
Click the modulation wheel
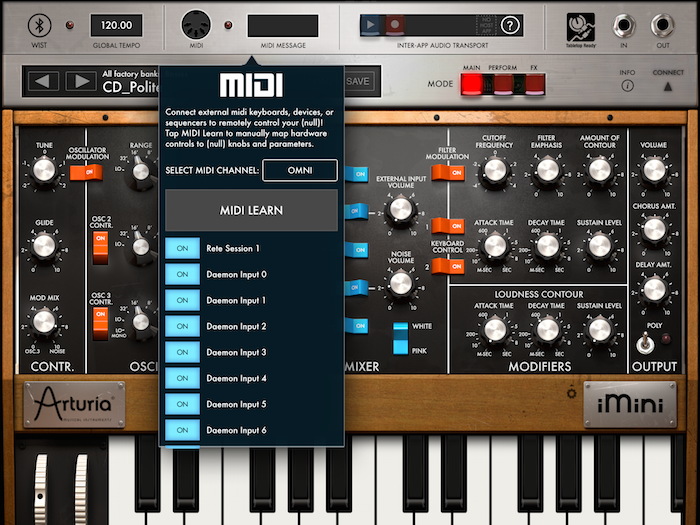point(81,489)
